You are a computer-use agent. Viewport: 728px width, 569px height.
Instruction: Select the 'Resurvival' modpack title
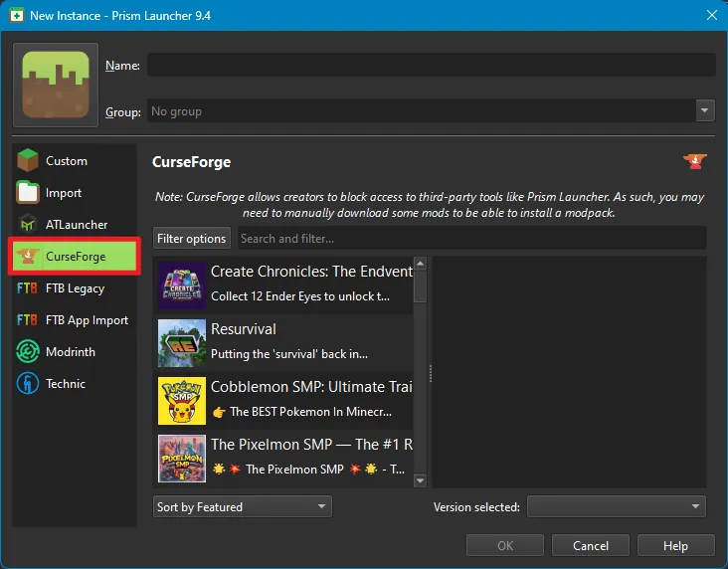(x=244, y=329)
